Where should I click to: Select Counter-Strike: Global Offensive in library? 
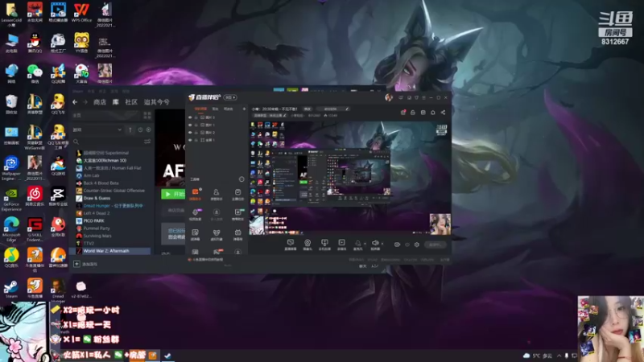[110, 191]
